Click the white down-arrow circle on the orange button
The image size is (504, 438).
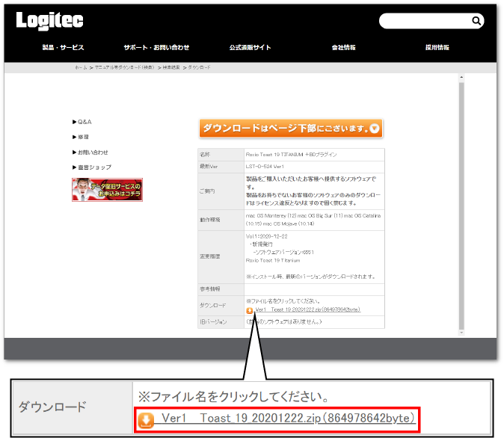[374, 129]
